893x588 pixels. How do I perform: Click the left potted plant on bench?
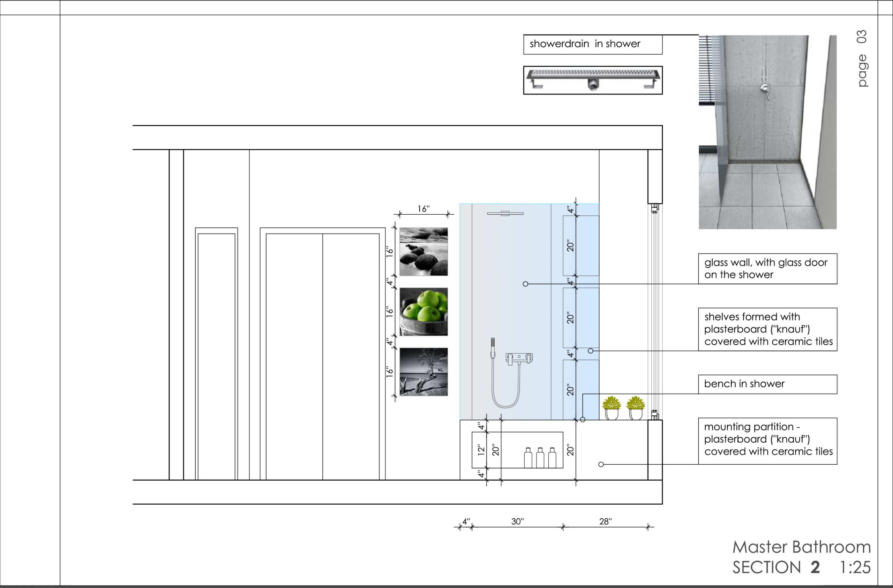click(611, 408)
